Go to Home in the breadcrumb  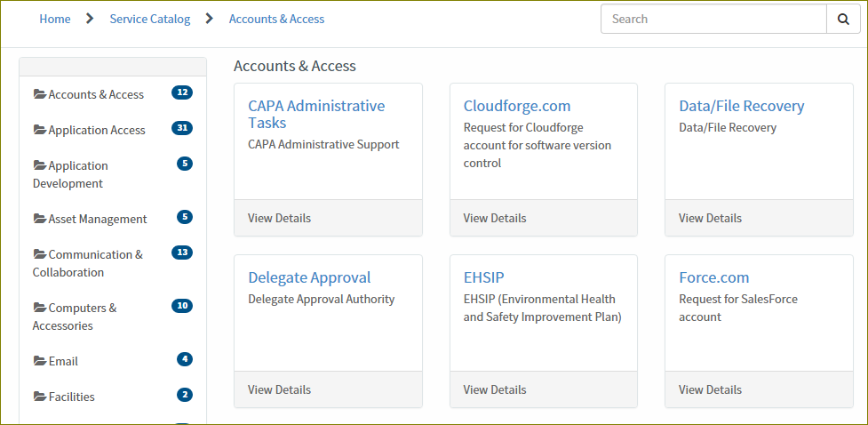(x=55, y=19)
